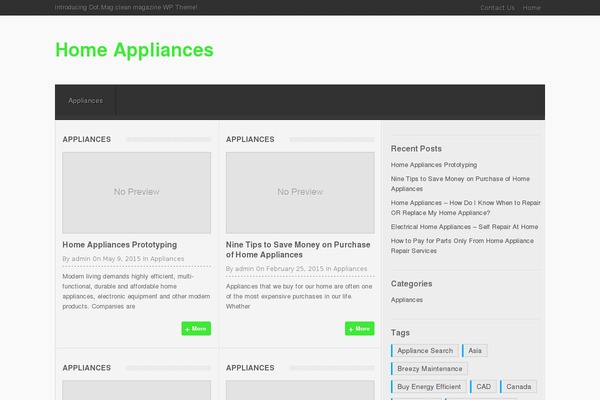The width and height of the screenshot is (600, 400).
Task: Open Appliances category in May 9 post byline
Action: coord(167,259)
